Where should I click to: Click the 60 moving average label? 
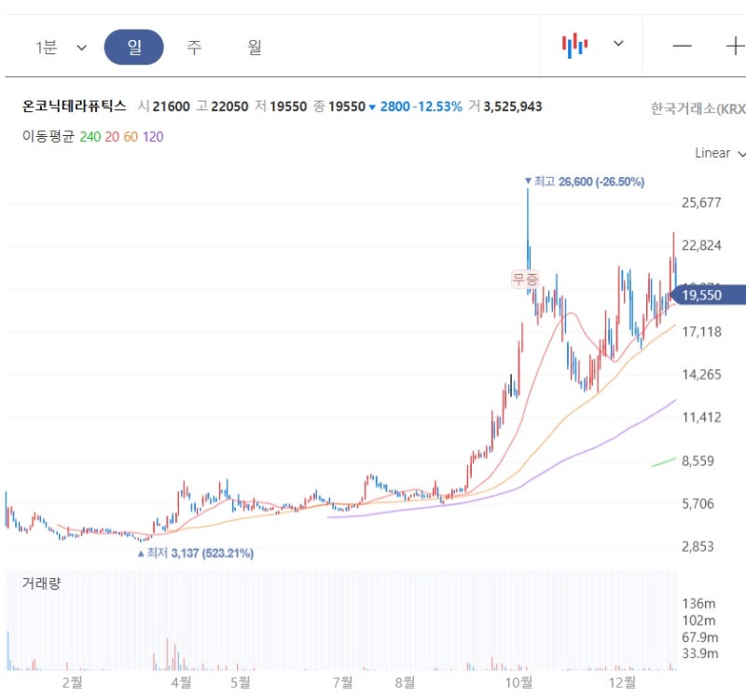coord(131,137)
